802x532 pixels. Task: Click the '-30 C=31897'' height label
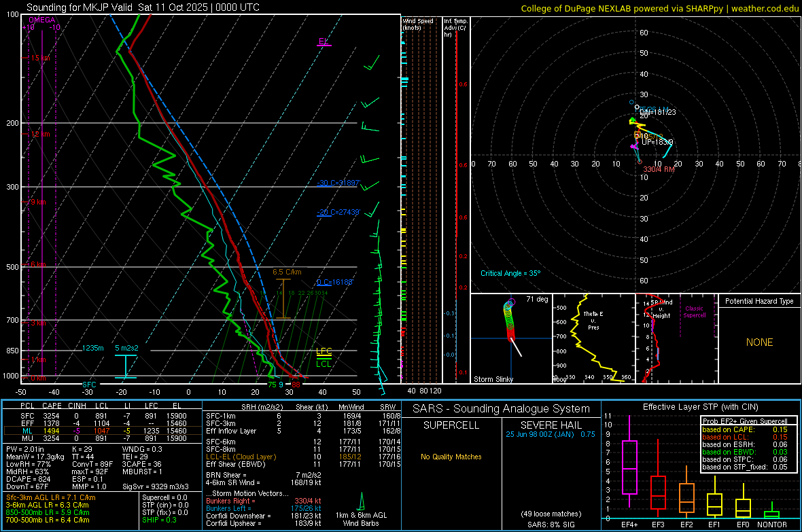point(338,183)
